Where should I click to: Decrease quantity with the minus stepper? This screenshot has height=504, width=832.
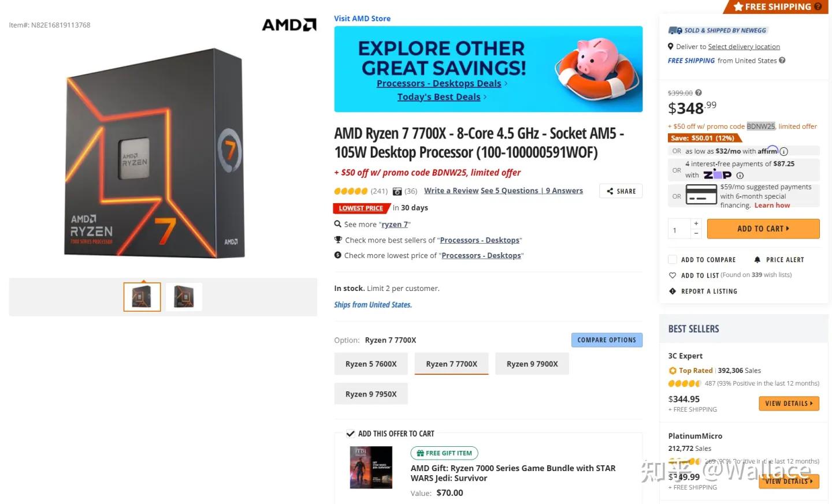[696, 233]
